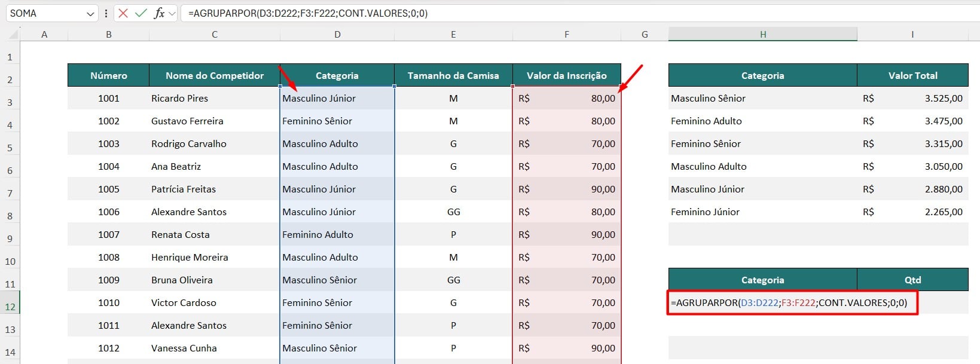Select cell with 'Henrique Moreira'
Viewport: 980px width, 364px height.
coord(215,257)
